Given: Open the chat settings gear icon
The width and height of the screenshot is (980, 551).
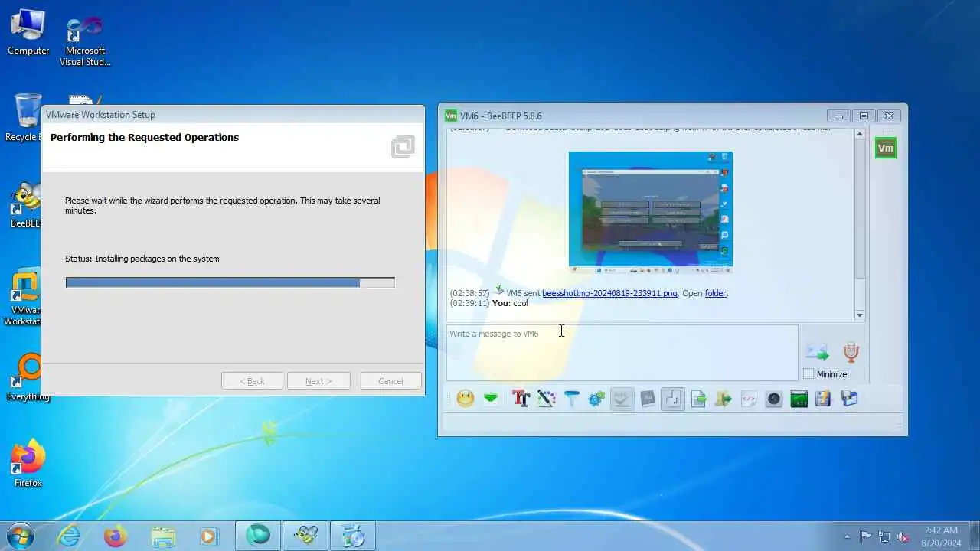Looking at the screenshot, I should coord(596,398).
